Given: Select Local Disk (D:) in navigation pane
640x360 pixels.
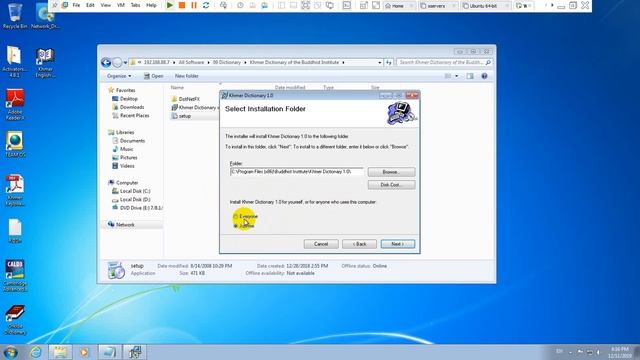Looking at the screenshot, I should [131, 200].
